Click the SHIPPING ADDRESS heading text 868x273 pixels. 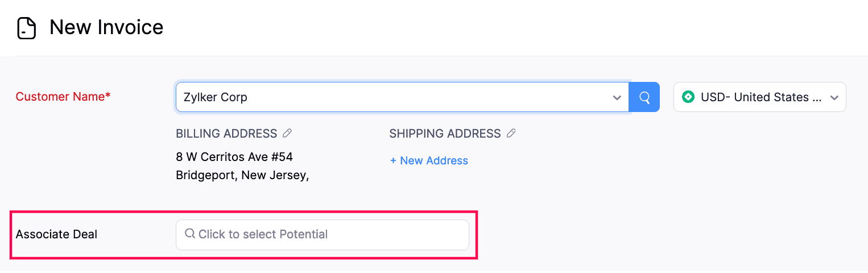point(445,134)
